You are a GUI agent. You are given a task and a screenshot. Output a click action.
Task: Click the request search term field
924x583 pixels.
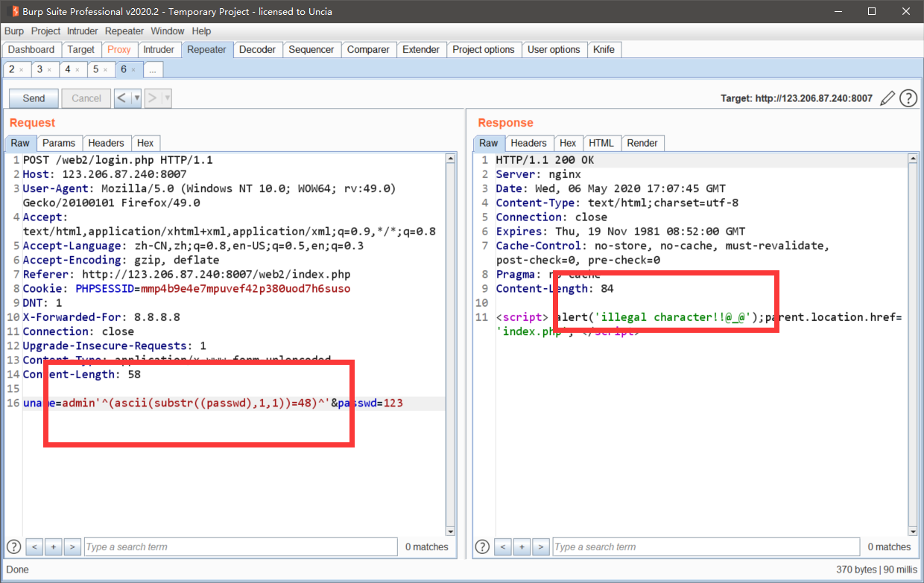(241, 547)
